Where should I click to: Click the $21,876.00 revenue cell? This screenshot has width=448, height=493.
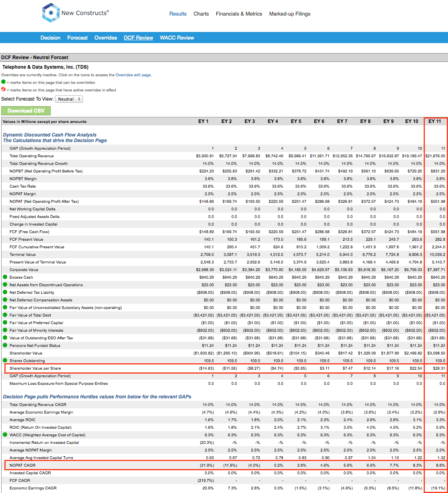(x=435, y=156)
